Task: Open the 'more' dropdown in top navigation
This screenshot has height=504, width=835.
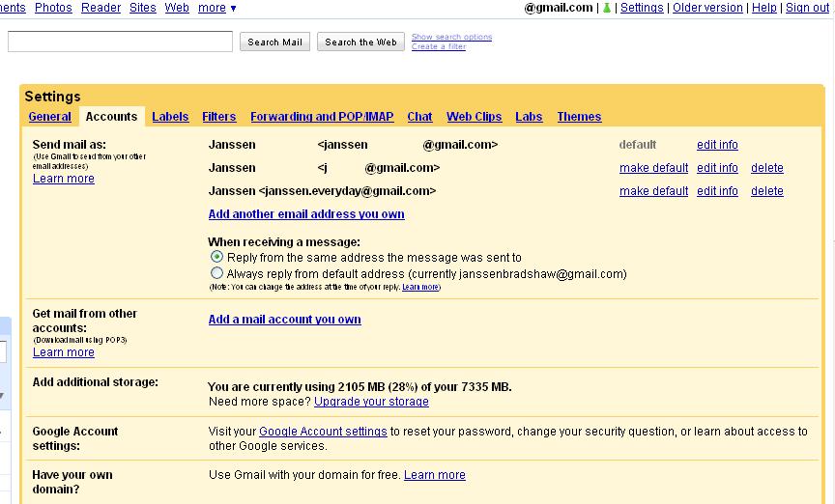Action: (217, 8)
